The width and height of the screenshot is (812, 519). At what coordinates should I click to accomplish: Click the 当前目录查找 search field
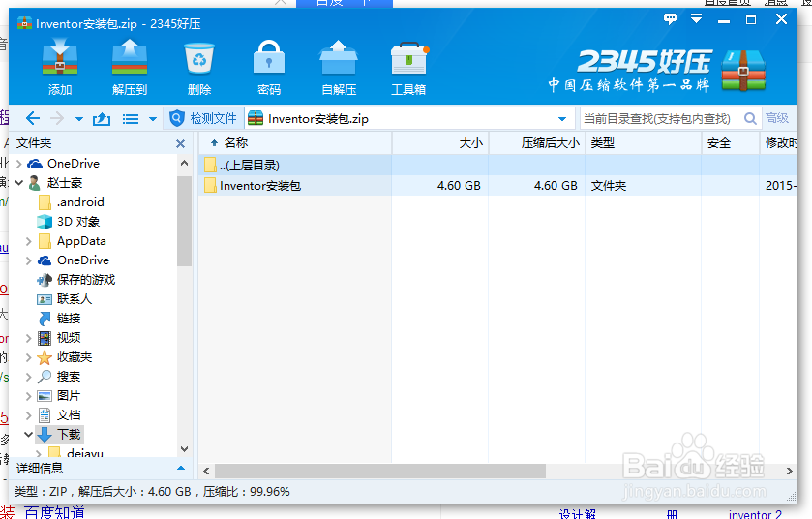click(x=660, y=118)
